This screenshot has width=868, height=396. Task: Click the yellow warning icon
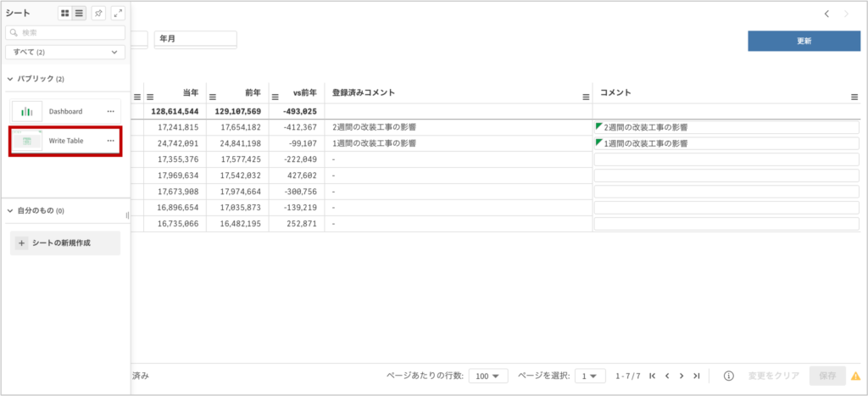coord(855,376)
